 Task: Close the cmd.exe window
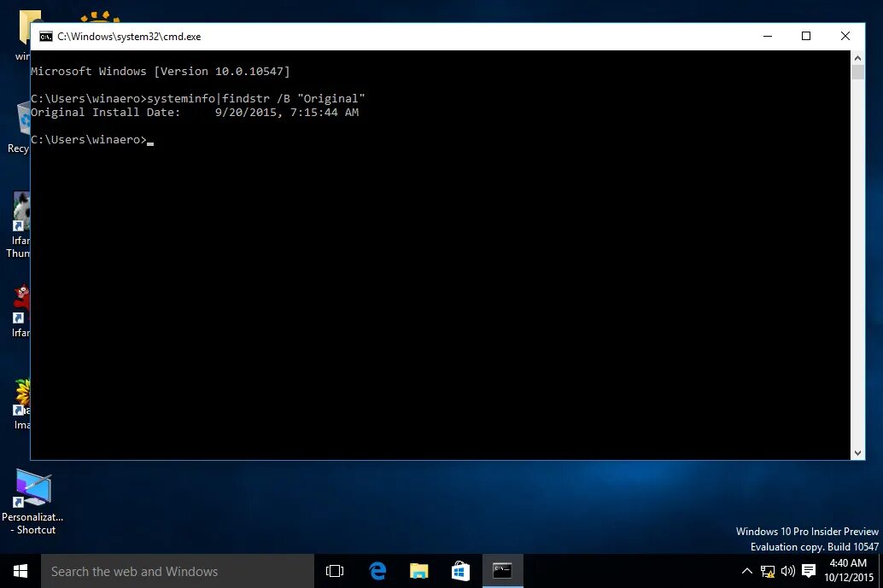click(x=845, y=36)
